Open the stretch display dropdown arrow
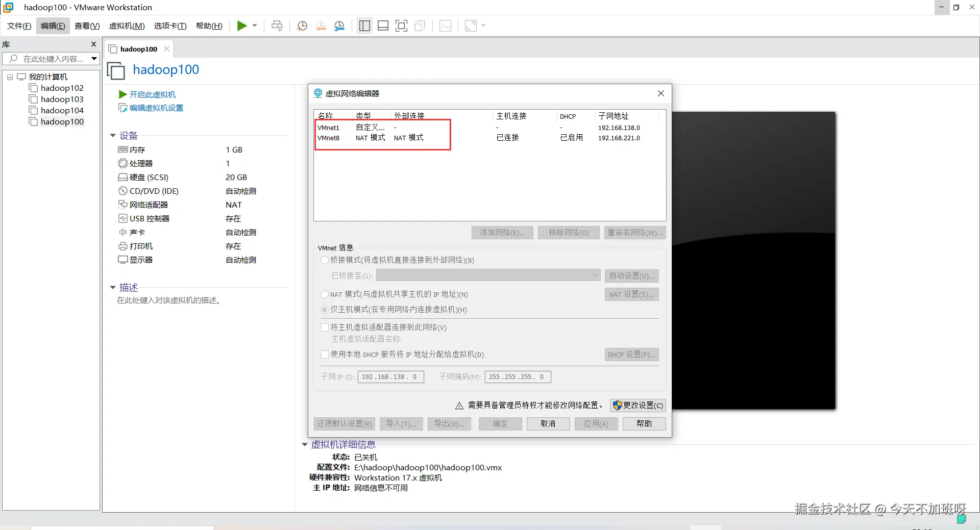980x530 pixels. [483, 26]
